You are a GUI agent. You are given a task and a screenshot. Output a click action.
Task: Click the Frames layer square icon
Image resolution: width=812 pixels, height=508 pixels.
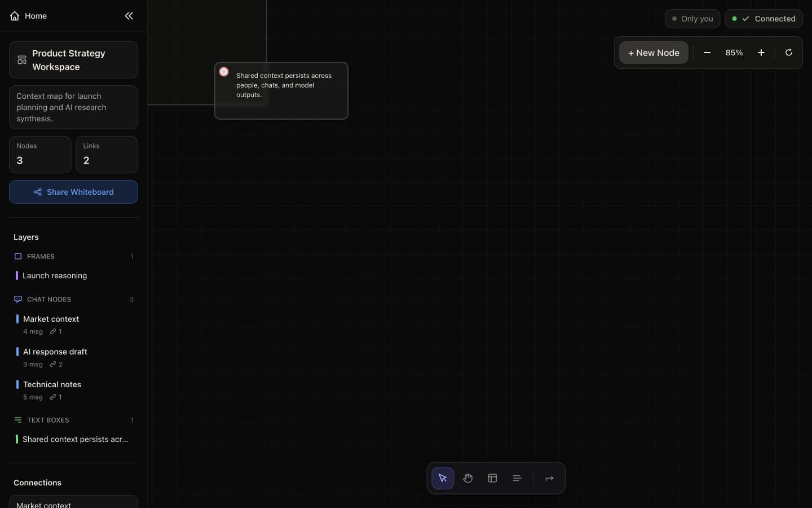[18, 256]
